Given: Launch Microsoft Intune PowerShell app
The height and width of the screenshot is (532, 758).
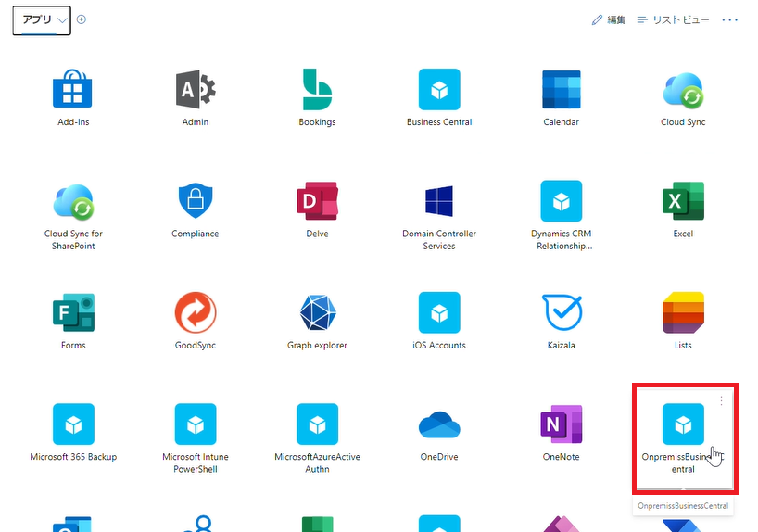Looking at the screenshot, I should tap(196, 424).
